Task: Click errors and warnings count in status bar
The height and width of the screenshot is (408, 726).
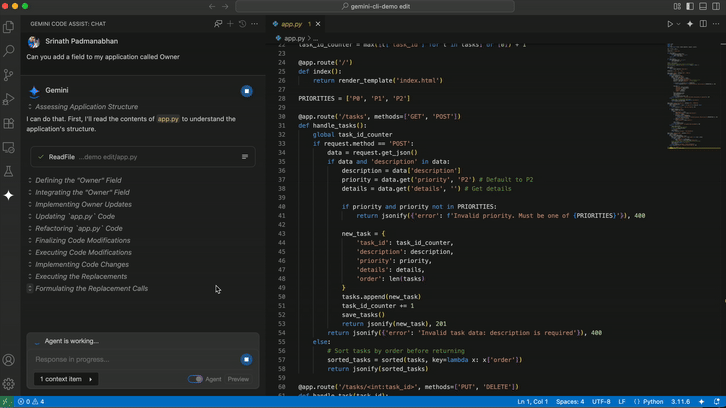Action: pos(31,402)
